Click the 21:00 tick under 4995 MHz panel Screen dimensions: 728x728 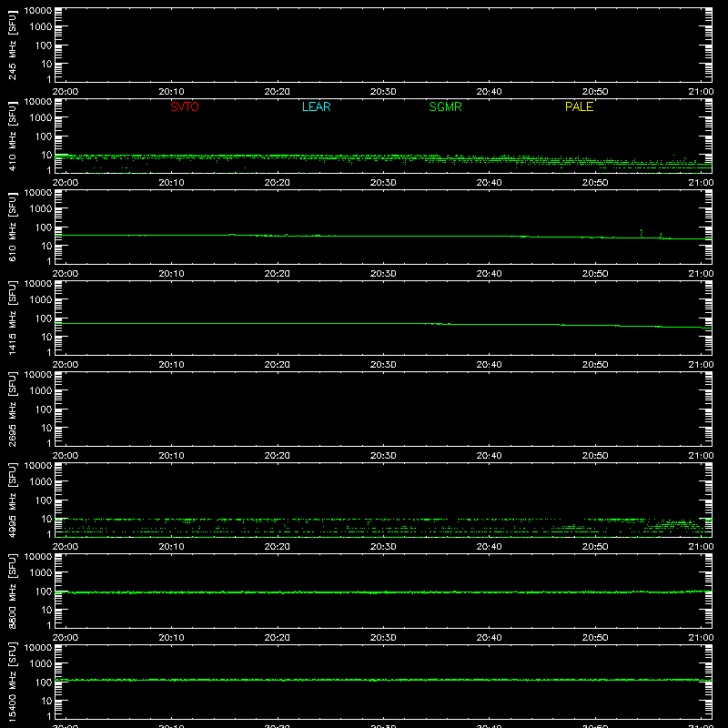(701, 547)
